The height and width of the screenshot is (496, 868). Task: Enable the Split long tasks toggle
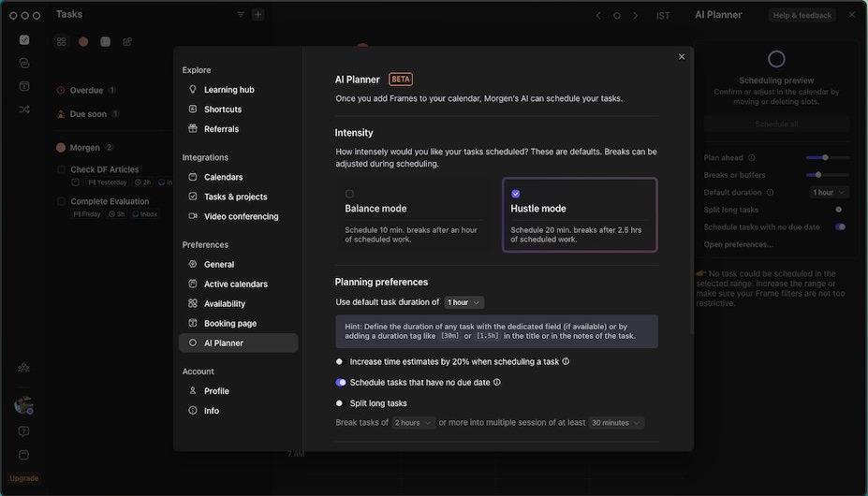340,403
